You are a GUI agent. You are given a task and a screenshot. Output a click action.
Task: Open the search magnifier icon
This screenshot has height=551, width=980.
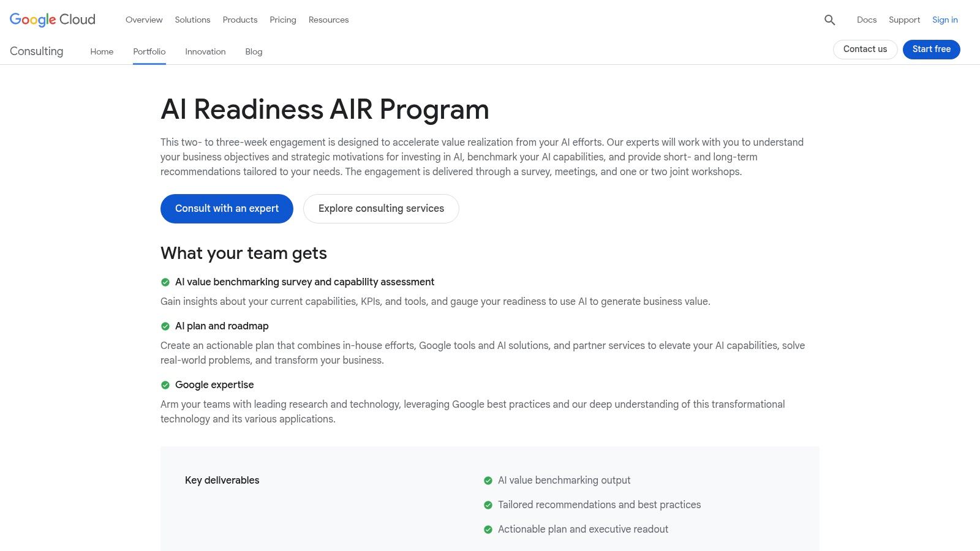click(830, 20)
